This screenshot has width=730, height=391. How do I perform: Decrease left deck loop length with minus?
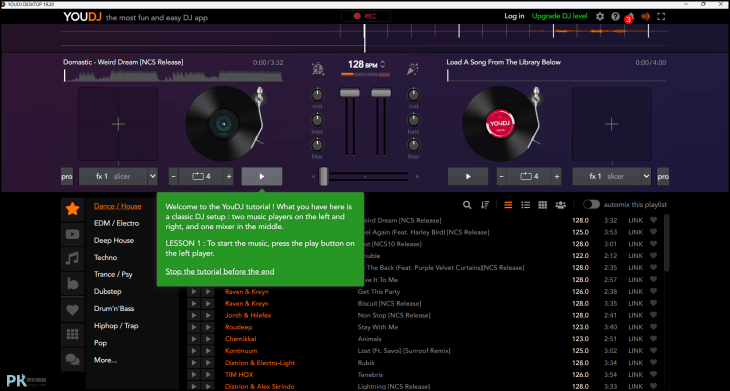(174, 177)
